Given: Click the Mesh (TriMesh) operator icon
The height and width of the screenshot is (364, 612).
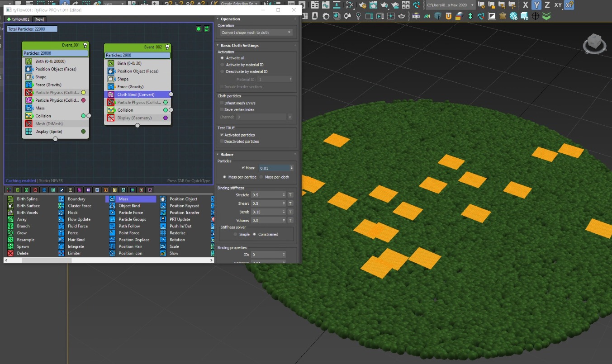Looking at the screenshot, I should click(x=29, y=124).
